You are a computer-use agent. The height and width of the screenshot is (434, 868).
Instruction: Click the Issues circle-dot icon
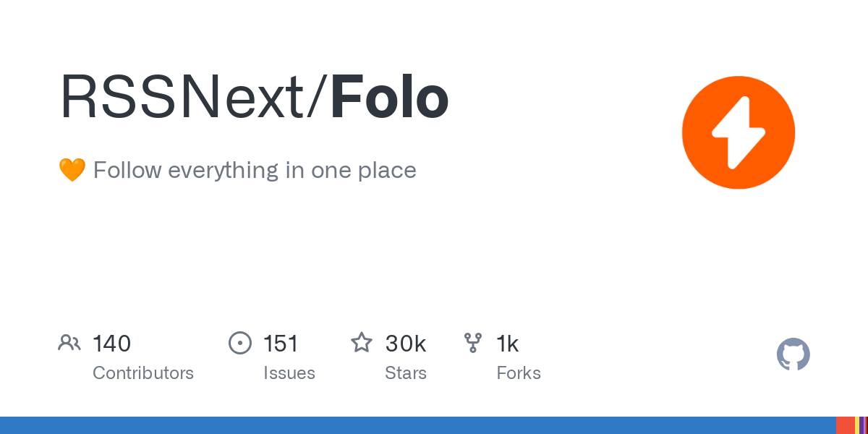pos(239,343)
